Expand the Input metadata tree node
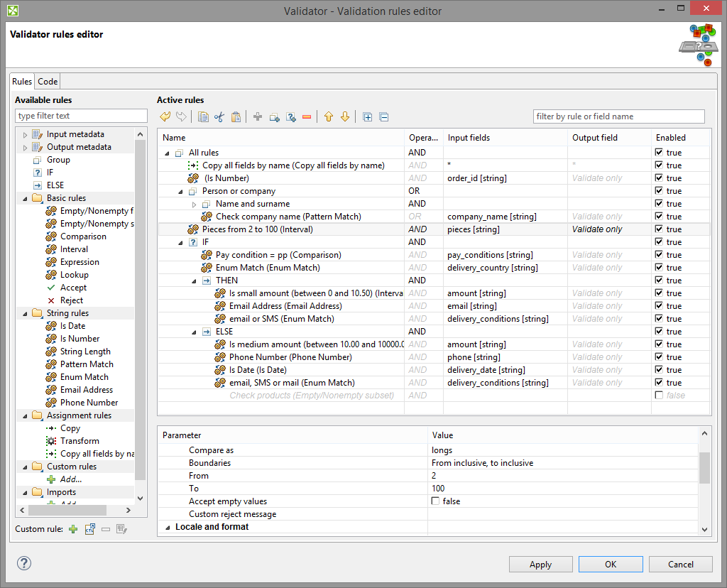The height and width of the screenshot is (588, 727). coord(26,135)
